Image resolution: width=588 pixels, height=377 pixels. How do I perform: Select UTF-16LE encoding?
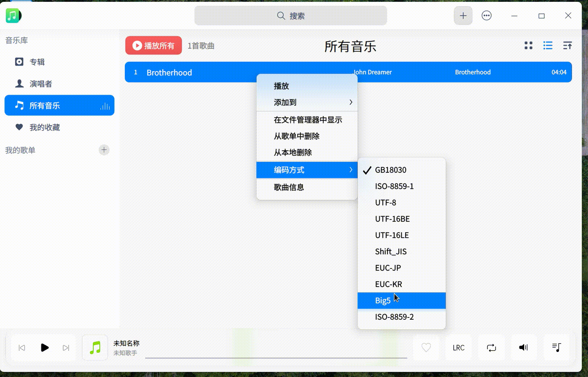tap(401, 235)
